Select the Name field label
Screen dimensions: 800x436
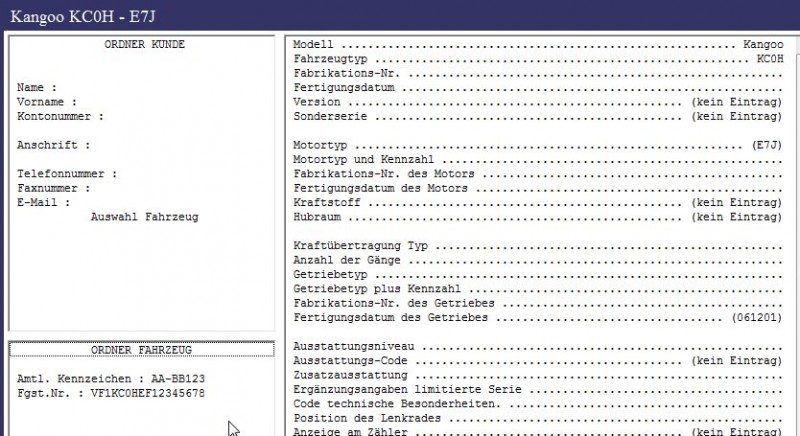click(x=37, y=87)
